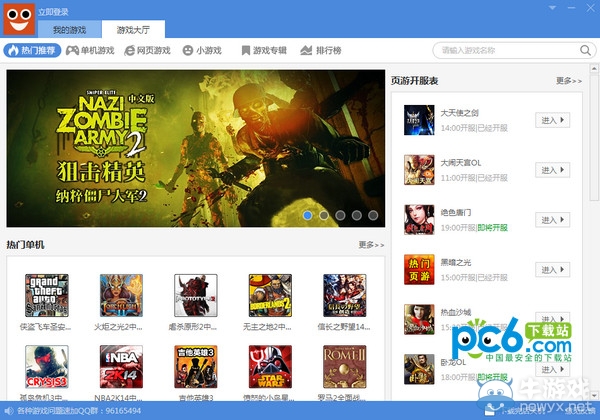Open the 单机游戏 category

pyautogui.click(x=90, y=50)
